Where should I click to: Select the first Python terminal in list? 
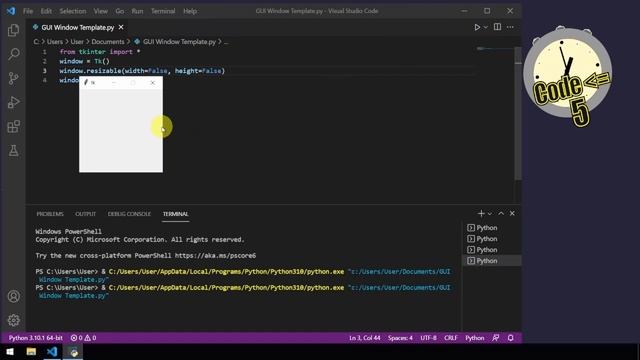(491, 228)
